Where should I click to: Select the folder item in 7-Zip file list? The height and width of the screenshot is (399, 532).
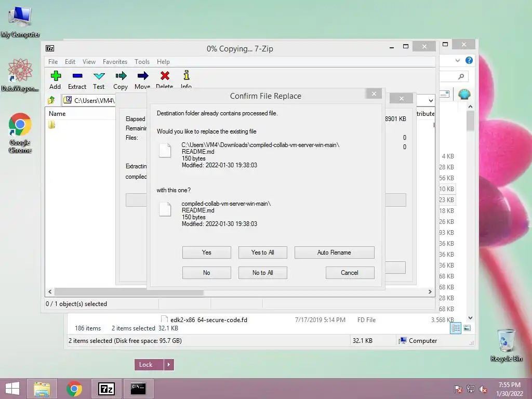[x=51, y=125]
